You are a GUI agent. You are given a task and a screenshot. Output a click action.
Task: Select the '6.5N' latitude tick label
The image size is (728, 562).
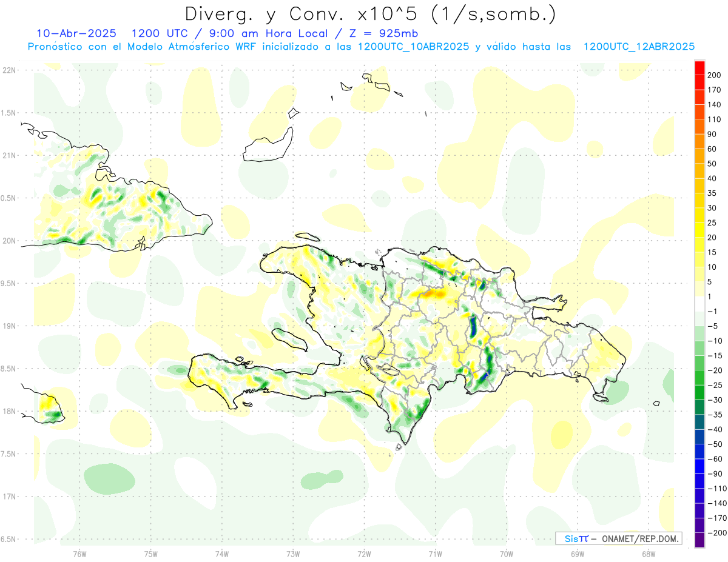[x=8, y=540]
